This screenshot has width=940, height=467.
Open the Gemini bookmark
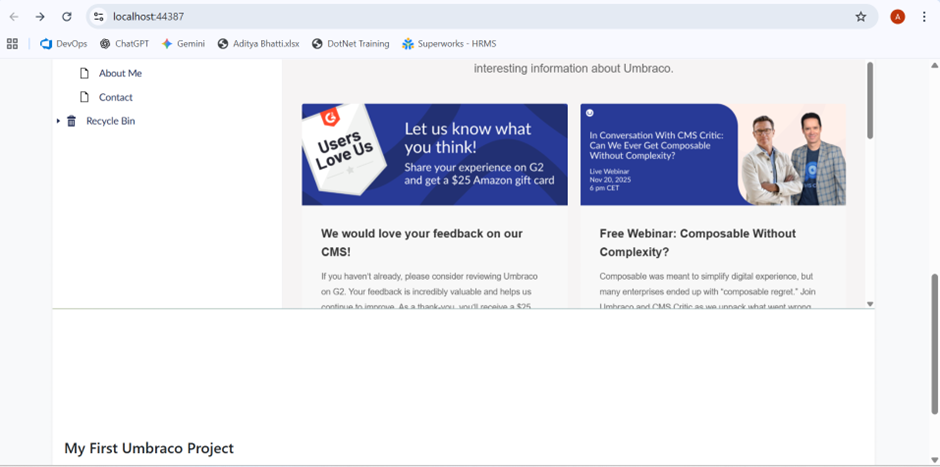[x=183, y=44]
